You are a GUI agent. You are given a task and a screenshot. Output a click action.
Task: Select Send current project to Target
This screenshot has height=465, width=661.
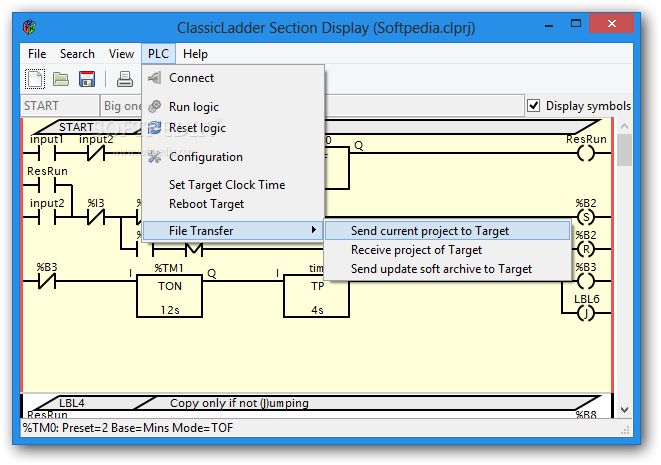point(448,231)
